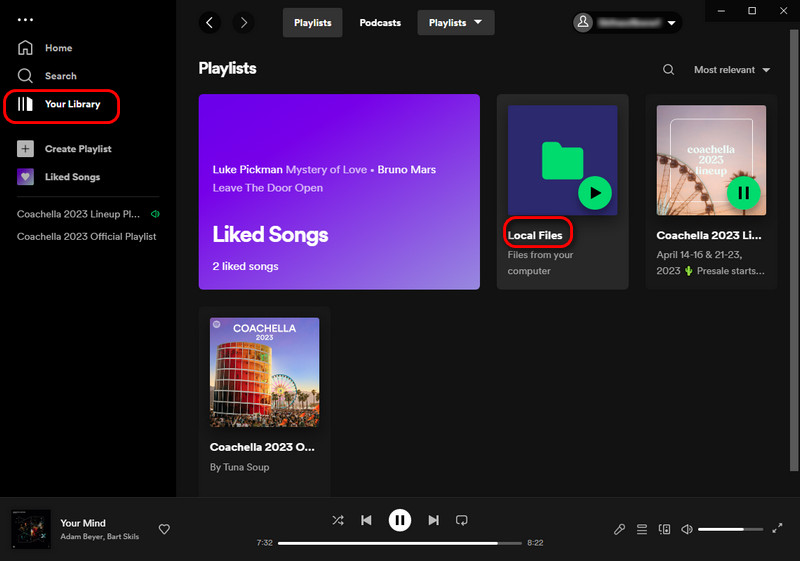
Task: Maximize the Spotify window
Action: pos(752,11)
